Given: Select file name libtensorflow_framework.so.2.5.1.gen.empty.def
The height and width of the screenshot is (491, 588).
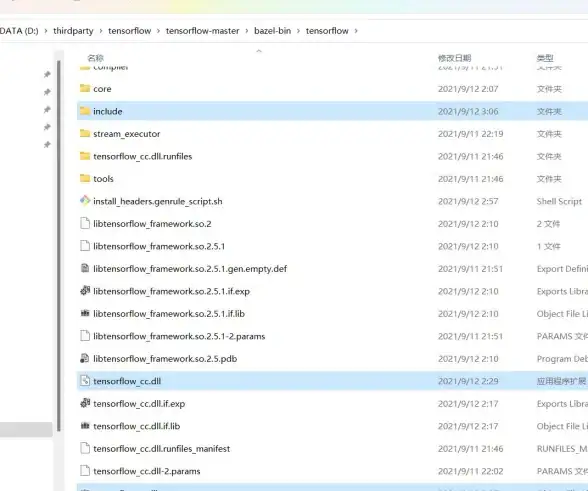Looking at the screenshot, I should tap(190, 269).
